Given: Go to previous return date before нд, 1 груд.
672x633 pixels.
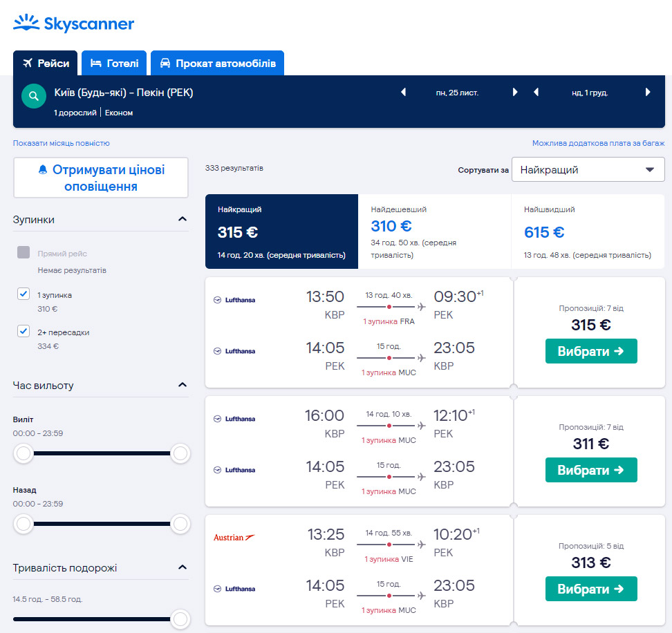Looking at the screenshot, I should 536,92.
